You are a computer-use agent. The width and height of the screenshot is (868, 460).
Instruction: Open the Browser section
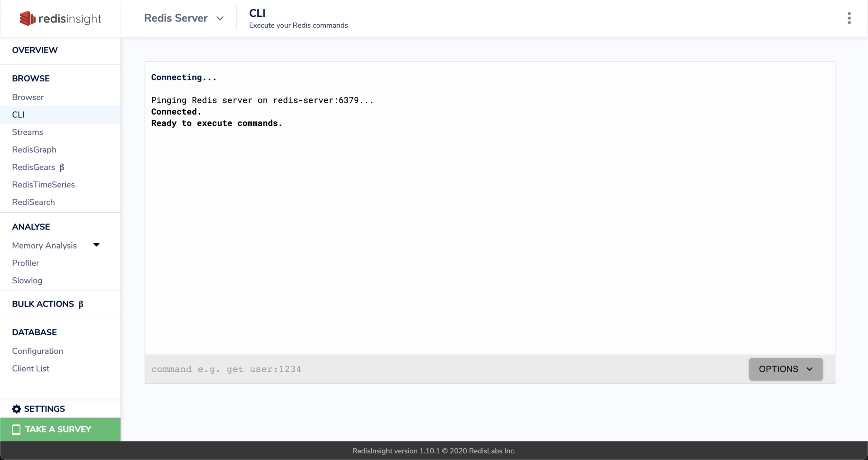click(x=28, y=97)
